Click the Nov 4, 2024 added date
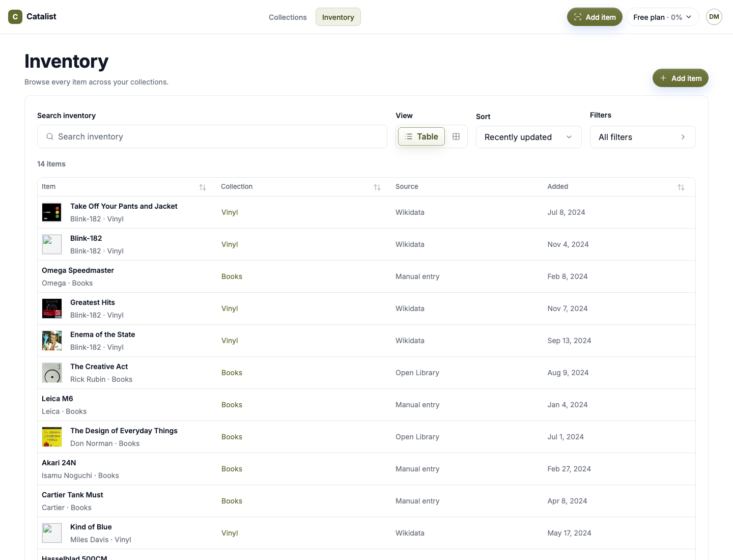Screen dimensions: 733x560 [568, 244]
